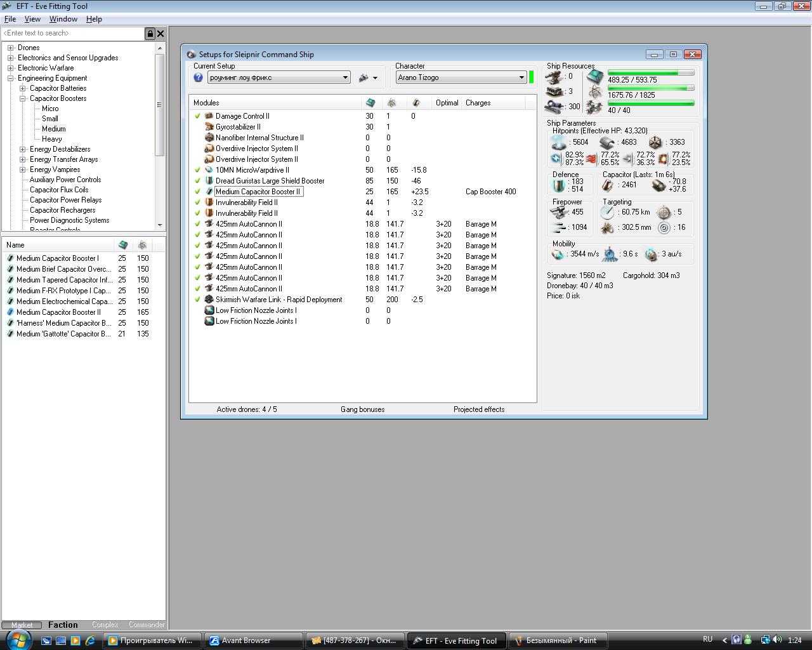The width and height of the screenshot is (812, 650).
Task: Open the Window menu
Action: click(x=63, y=19)
